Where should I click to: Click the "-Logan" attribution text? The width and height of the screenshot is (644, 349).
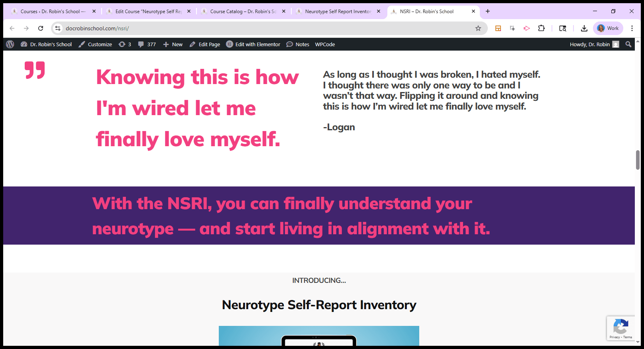(x=339, y=127)
